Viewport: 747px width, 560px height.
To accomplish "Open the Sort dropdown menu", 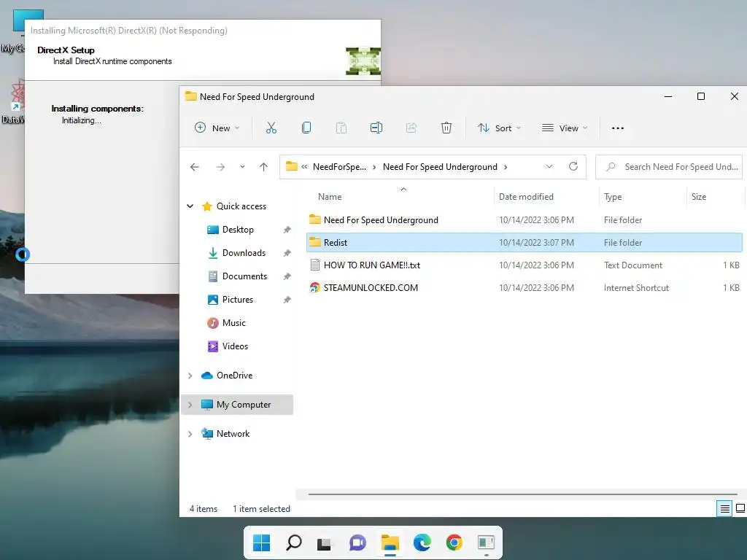I will point(500,128).
